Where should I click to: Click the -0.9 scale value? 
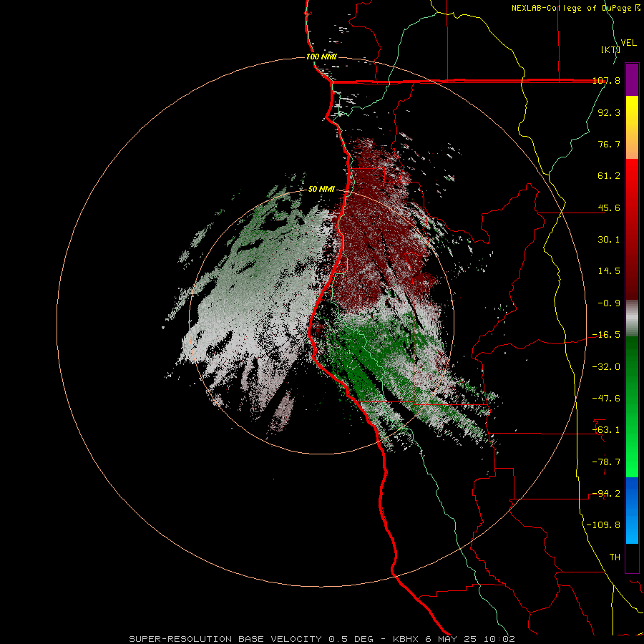(x=609, y=303)
